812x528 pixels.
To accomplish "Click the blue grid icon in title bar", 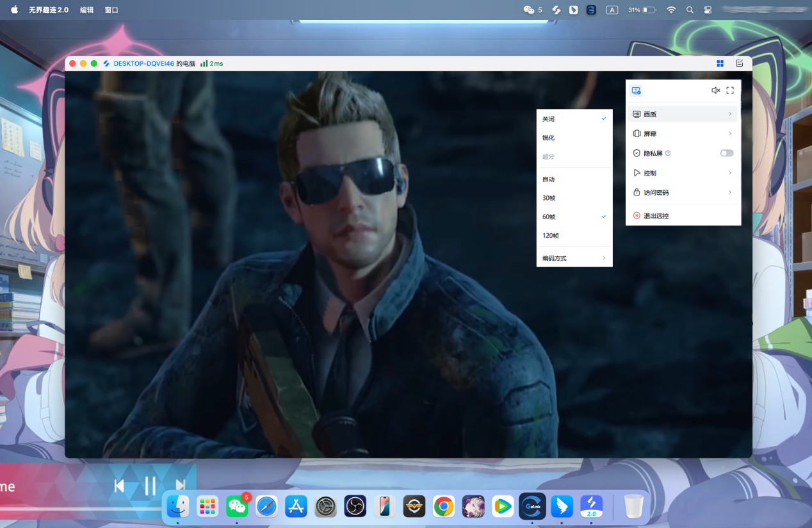I will coord(720,63).
